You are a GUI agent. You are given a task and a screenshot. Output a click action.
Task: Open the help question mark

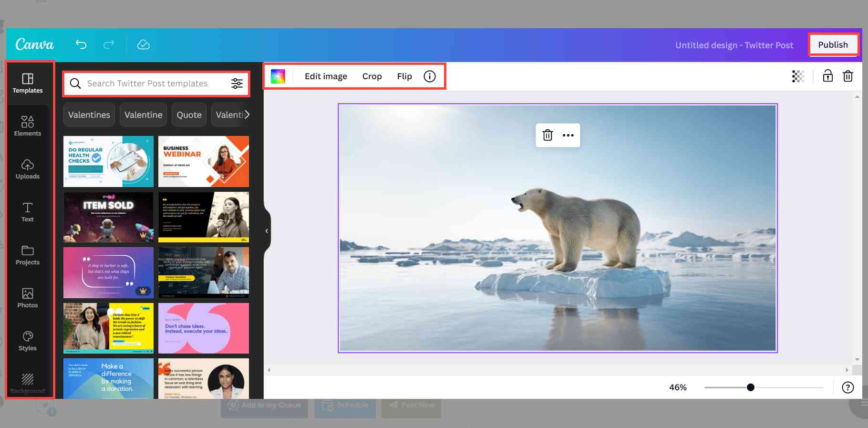[848, 387]
